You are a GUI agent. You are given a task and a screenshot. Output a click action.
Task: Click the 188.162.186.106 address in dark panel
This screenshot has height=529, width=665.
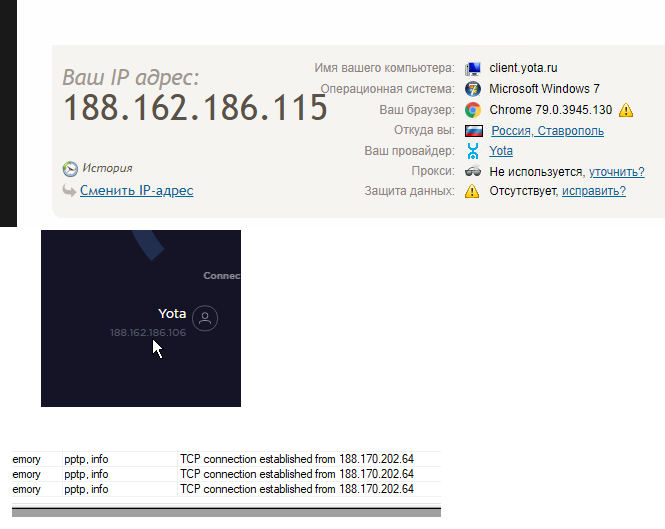[148, 333]
